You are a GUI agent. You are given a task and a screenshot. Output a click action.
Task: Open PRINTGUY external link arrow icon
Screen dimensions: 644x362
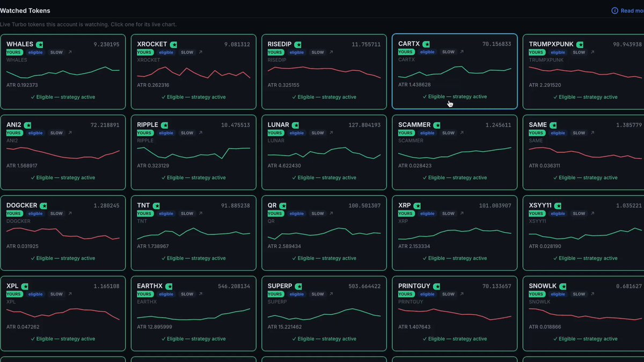(x=462, y=294)
